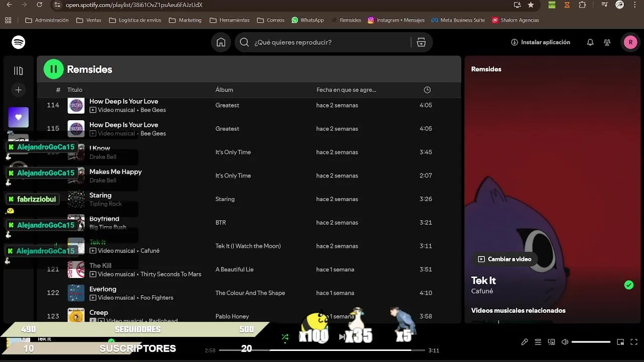Open the Browse icon in search bar
This screenshot has width=644, height=362.
422,42
